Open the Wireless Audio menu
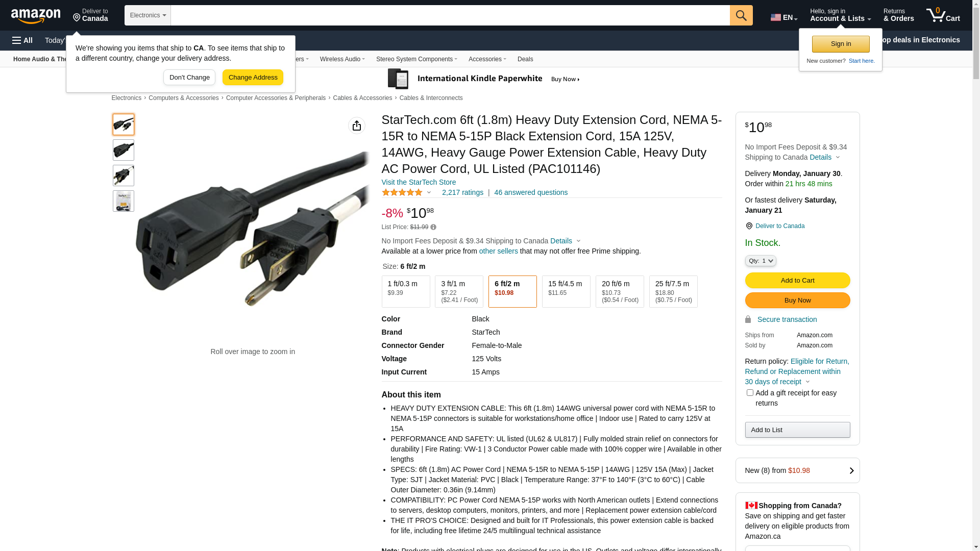 pos(342,59)
